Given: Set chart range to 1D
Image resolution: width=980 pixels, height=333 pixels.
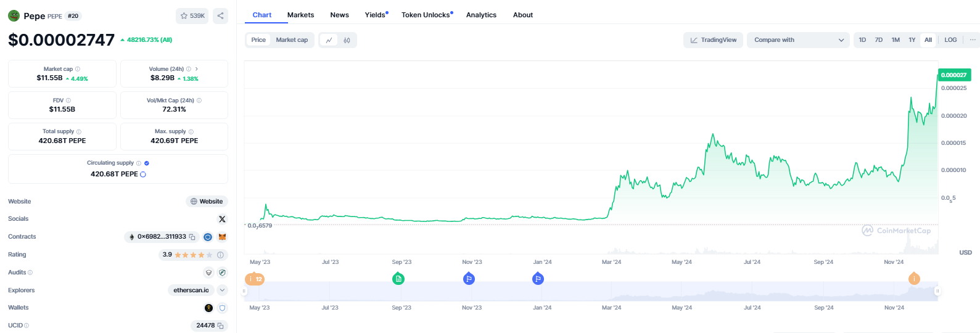Looking at the screenshot, I should point(862,40).
